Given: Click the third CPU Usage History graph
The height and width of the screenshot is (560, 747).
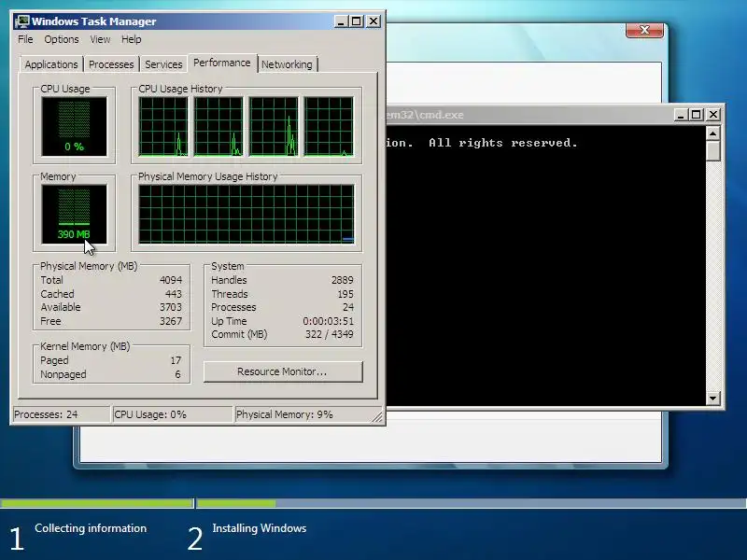Looking at the screenshot, I should point(274,126).
